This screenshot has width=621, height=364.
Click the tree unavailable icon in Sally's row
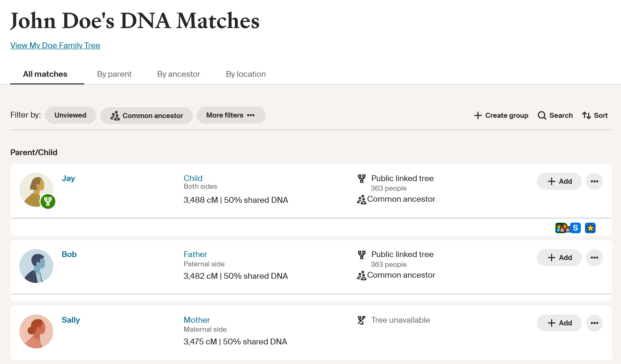click(x=361, y=320)
